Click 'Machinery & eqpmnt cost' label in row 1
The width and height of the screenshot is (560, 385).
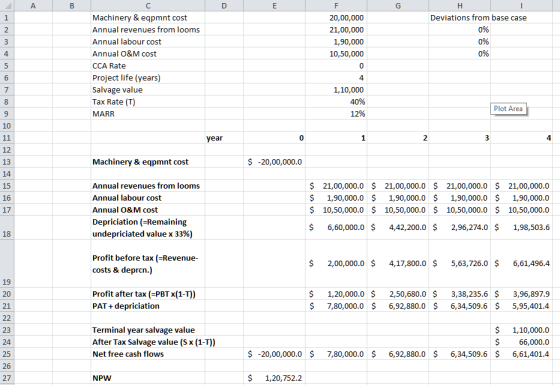140,18
